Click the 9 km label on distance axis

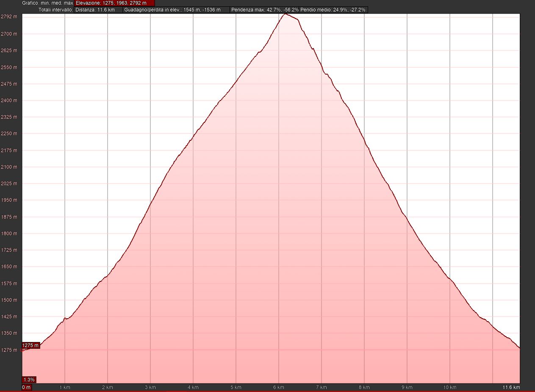click(x=407, y=387)
